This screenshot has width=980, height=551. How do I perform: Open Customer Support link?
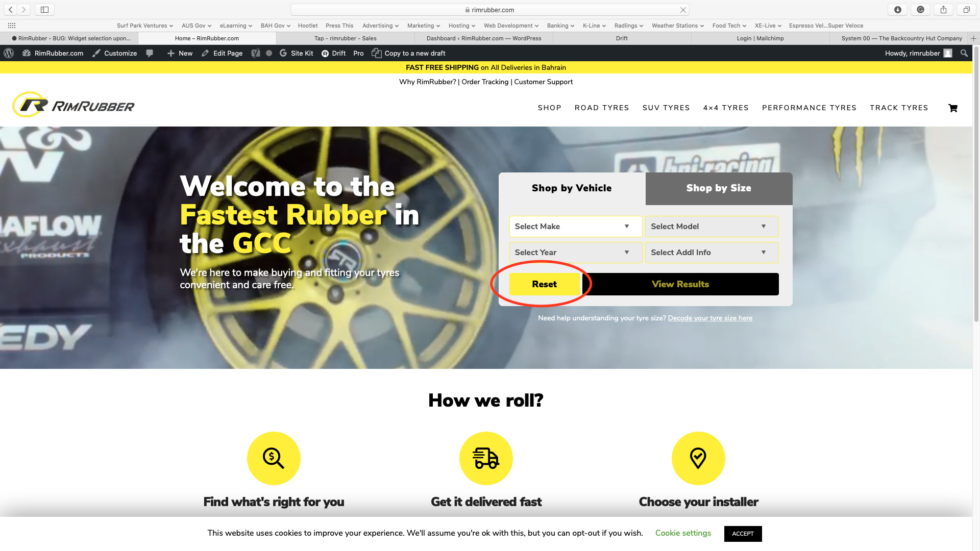[543, 82]
